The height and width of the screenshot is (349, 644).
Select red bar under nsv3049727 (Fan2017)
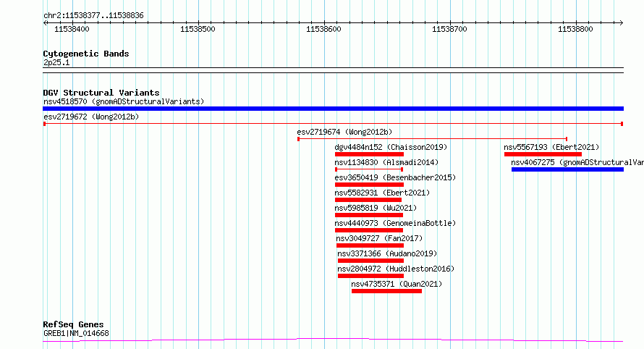370,245
